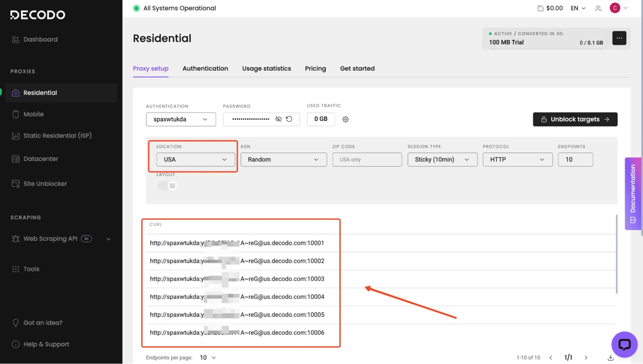Switch to the Authentication tab
Viewport: 643px width, 364px height.
205,69
